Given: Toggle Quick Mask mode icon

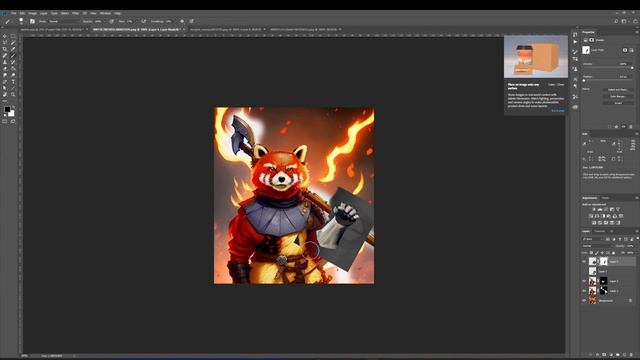Looking at the screenshot, I should click(4, 121).
